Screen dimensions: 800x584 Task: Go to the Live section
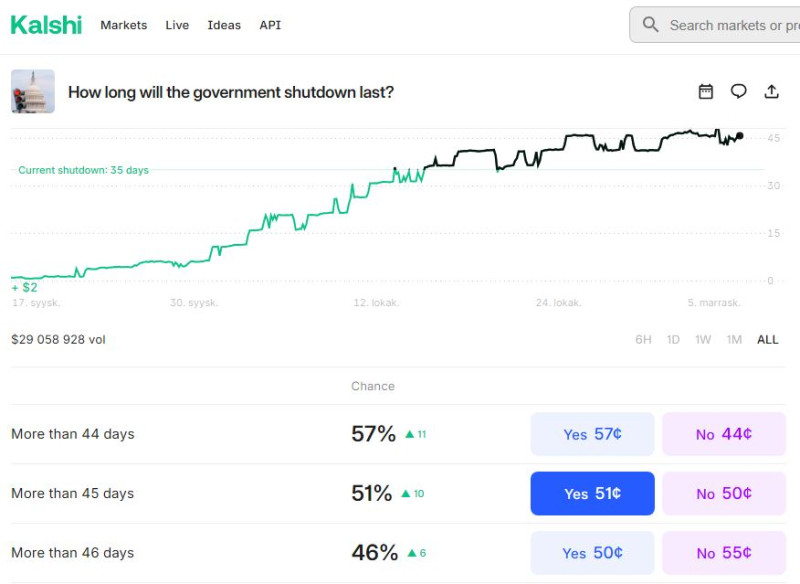(x=177, y=25)
